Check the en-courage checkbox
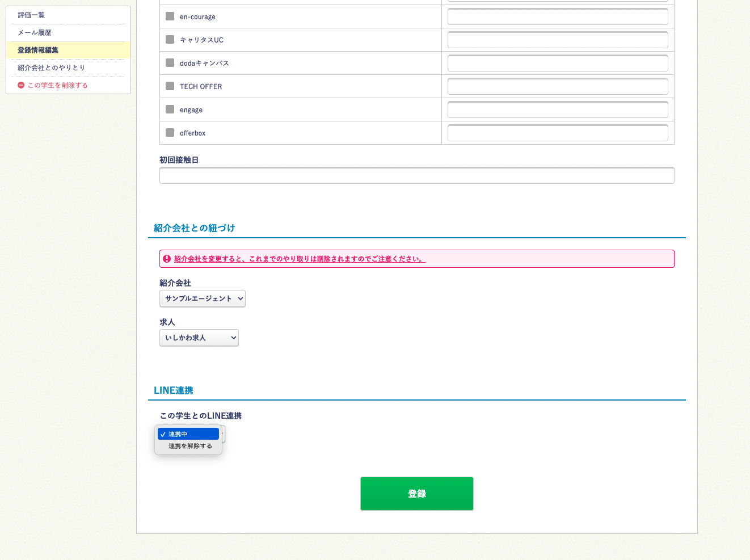 [x=170, y=16]
